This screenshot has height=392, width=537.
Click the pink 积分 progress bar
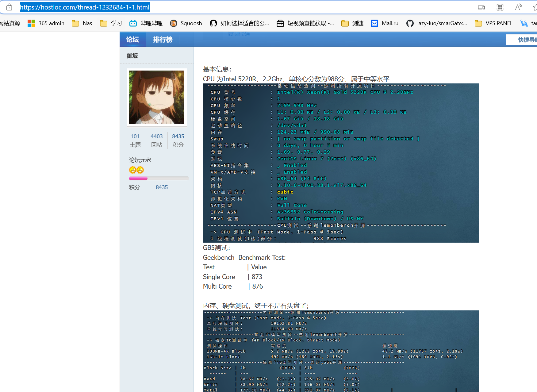pos(138,178)
